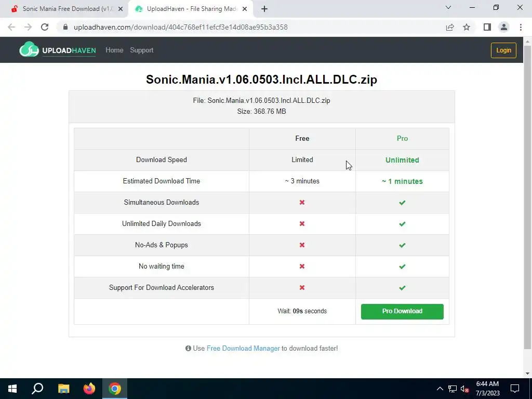Screen dimensions: 532x399
Task: Open File Explorer from the taskbar
Action: (x=63, y=389)
